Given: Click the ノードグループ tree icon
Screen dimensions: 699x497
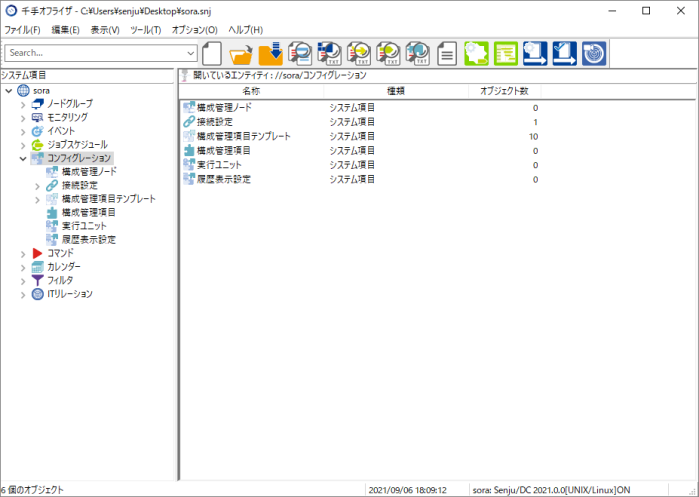Looking at the screenshot, I should point(37,104).
